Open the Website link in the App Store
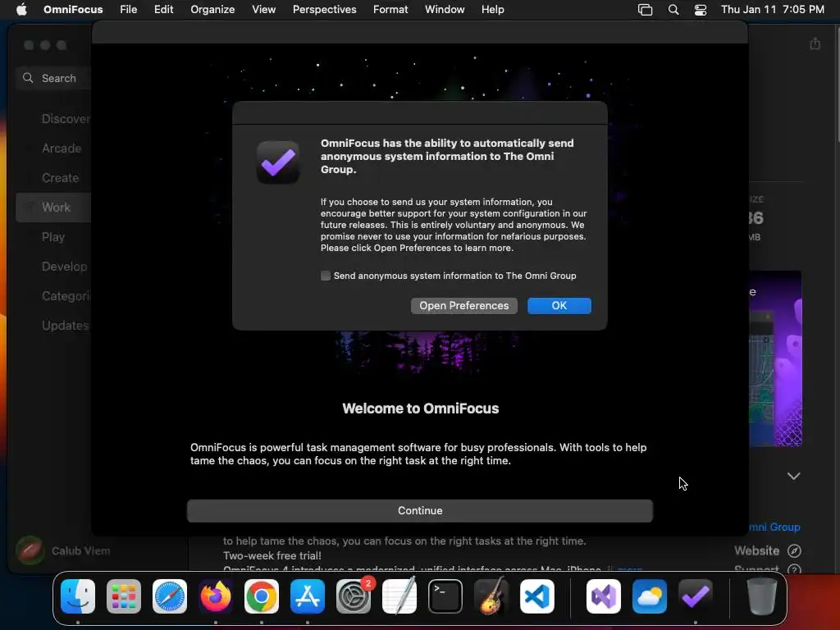The image size is (840, 630). pos(756,550)
